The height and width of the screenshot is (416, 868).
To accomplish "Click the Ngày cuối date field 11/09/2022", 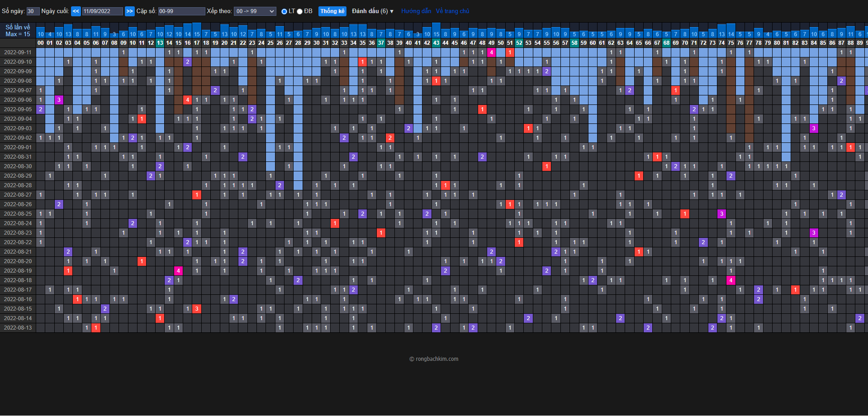I will (103, 11).
